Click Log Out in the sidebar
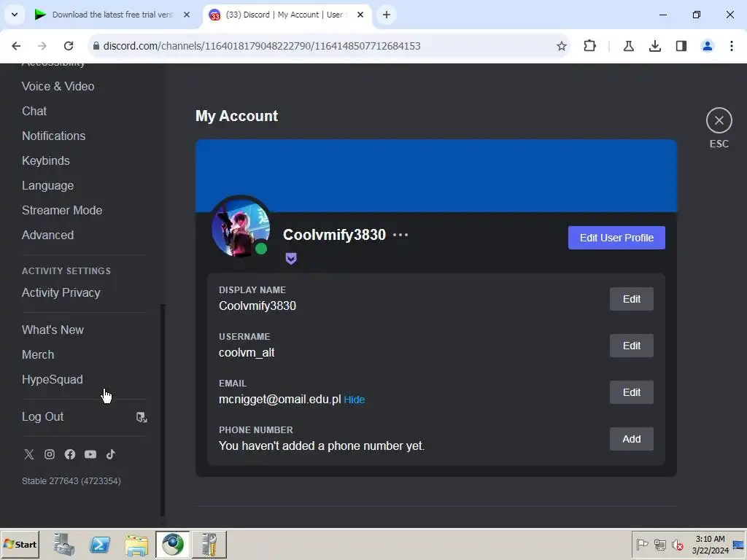The width and height of the screenshot is (747, 560). [x=43, y=416]
